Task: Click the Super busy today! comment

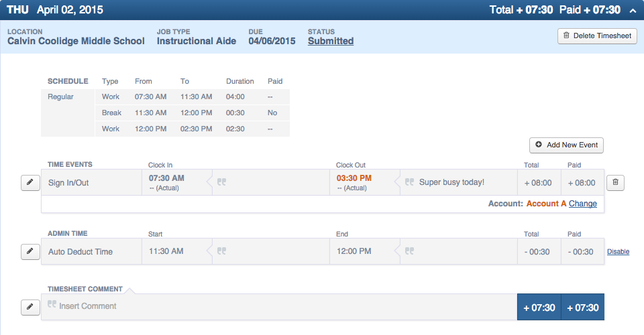Action: tap(451, 182)
